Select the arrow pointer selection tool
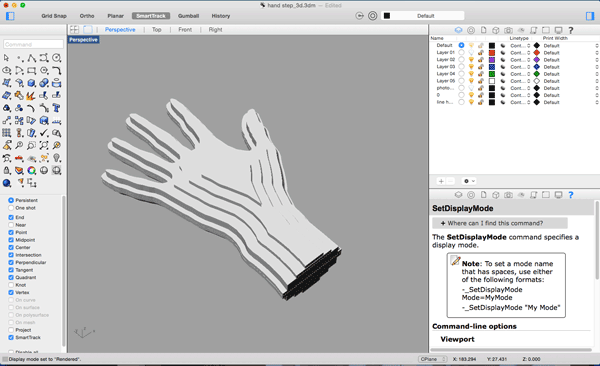600x366 pixels. pos(6,58)
